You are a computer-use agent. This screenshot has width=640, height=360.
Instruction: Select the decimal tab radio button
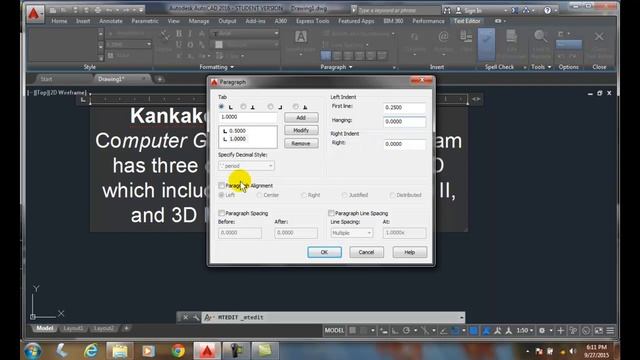pos(296,107)
